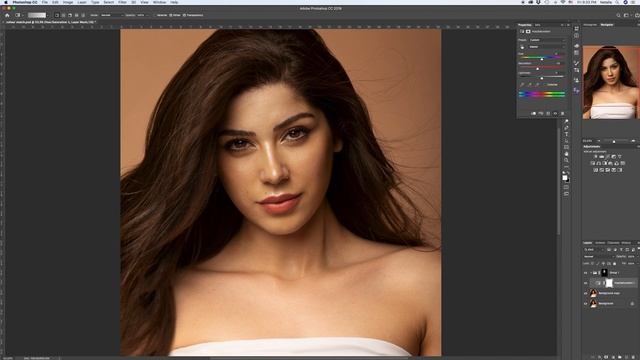
Task: Change the screen mode icon
Action: point(566,194)
